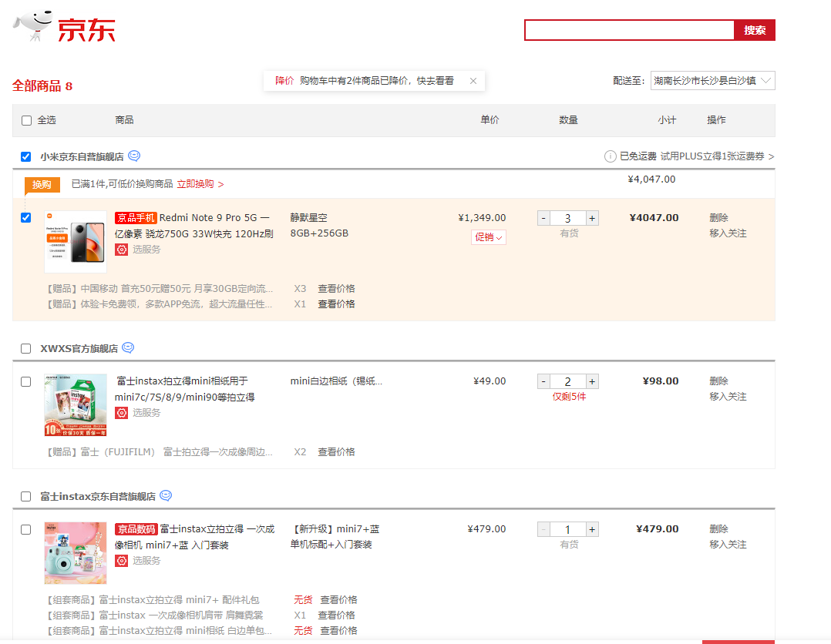Close the price drop notification
831x644 pixels.
click(x=473, y=81)
